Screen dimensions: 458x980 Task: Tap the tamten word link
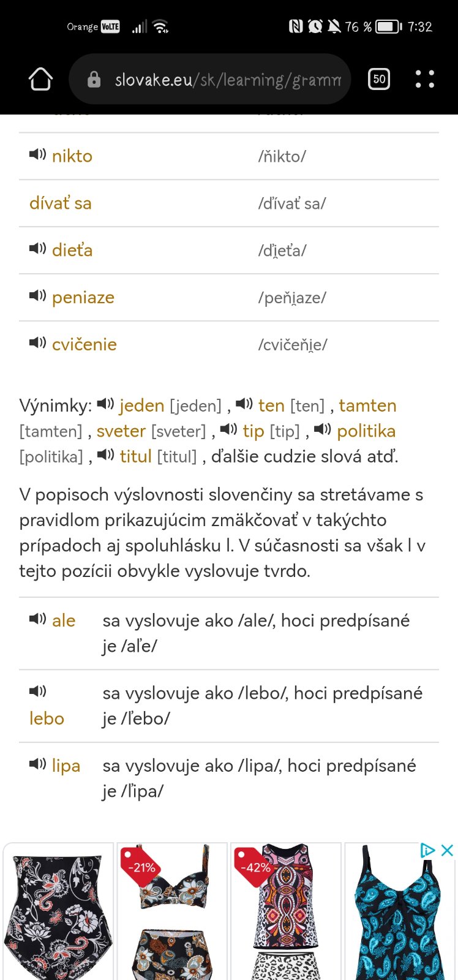pos(367,405)
